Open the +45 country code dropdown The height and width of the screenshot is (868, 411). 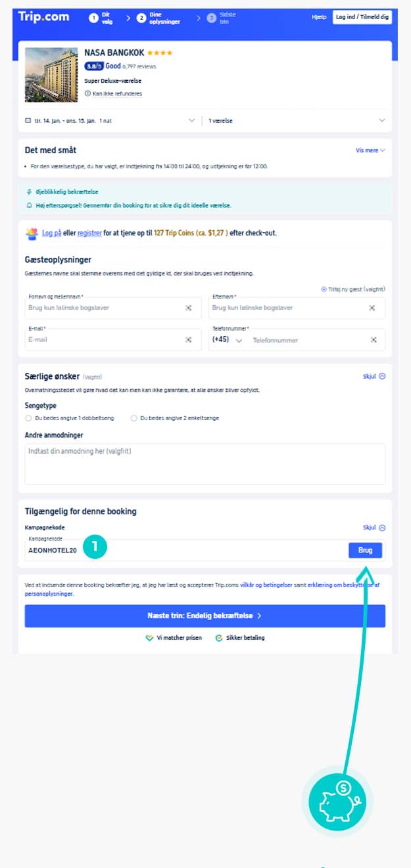228,340
